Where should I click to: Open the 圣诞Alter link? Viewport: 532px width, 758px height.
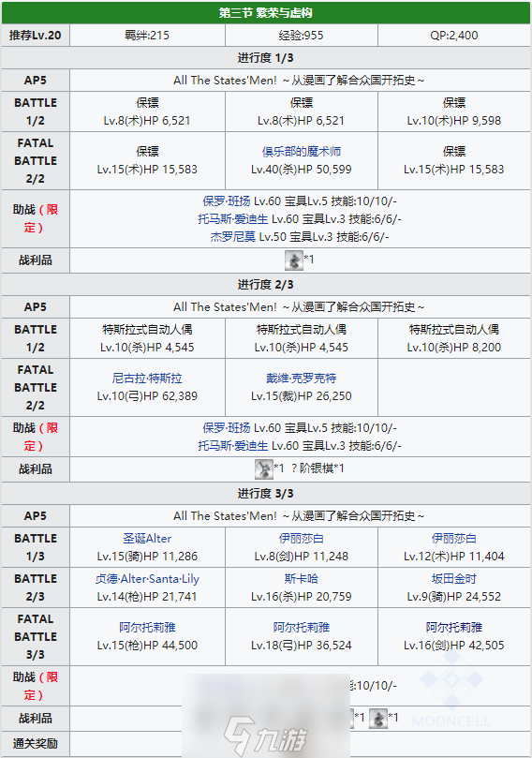click(x=147, y=539)
